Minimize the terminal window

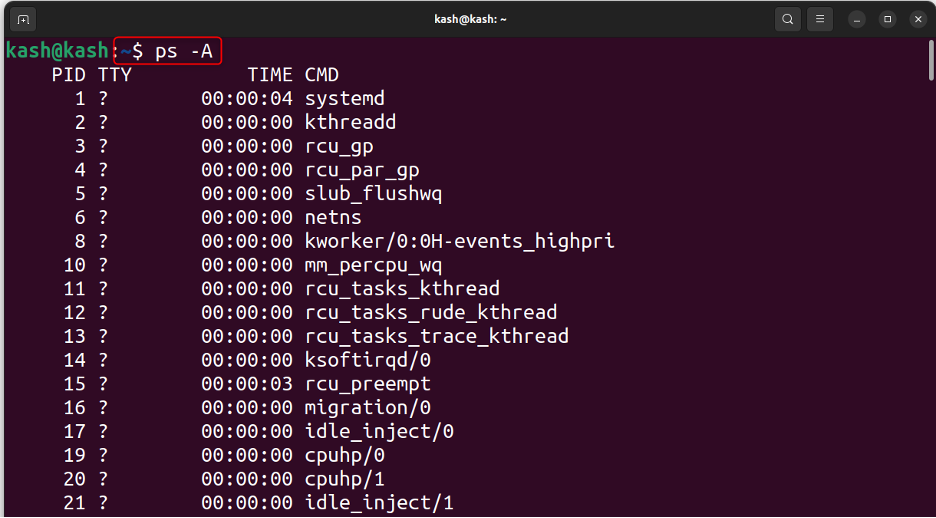[x=857, y=20]
